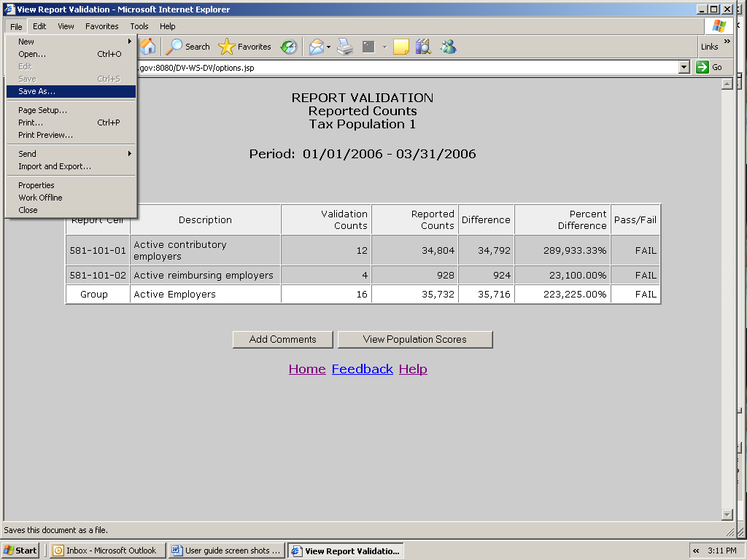Image resolution: width=747 pixels, height=560 pixels.
Task: Open the address bar dropdown
Action: coord(684,67)
